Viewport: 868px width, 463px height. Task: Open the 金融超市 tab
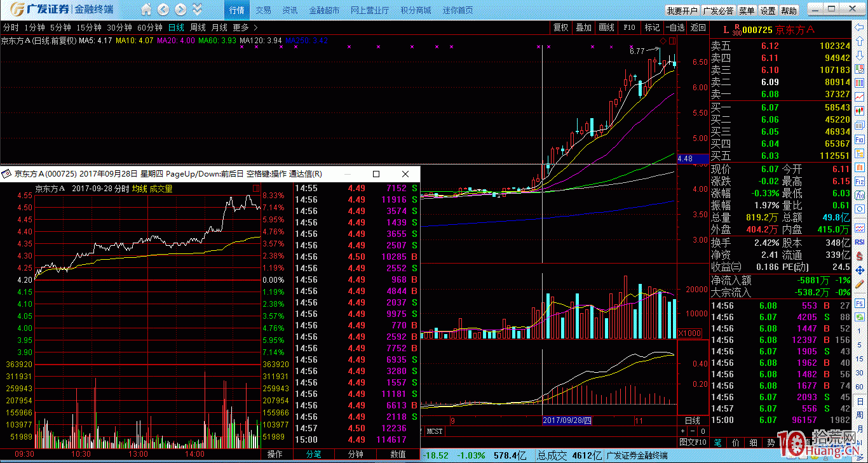click(x=324, y=11)
